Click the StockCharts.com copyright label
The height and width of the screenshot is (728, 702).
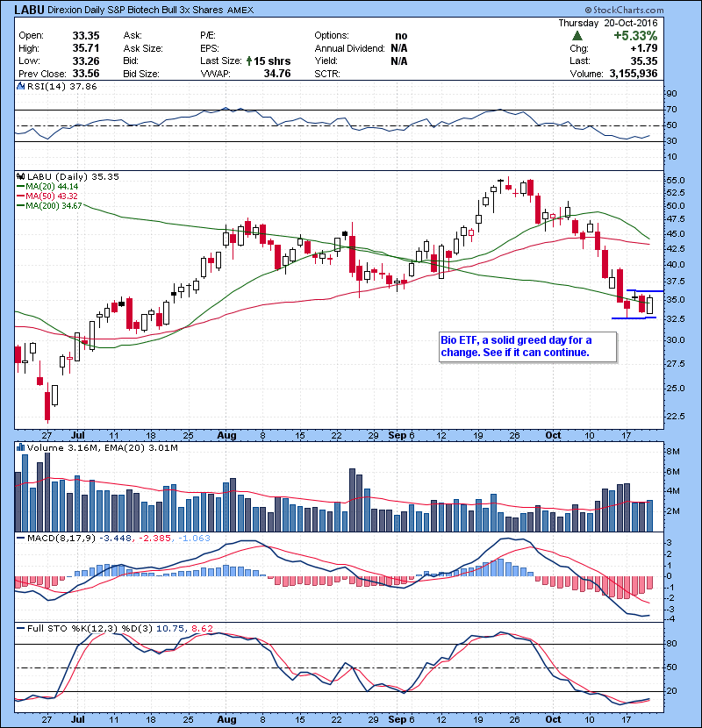625,10
